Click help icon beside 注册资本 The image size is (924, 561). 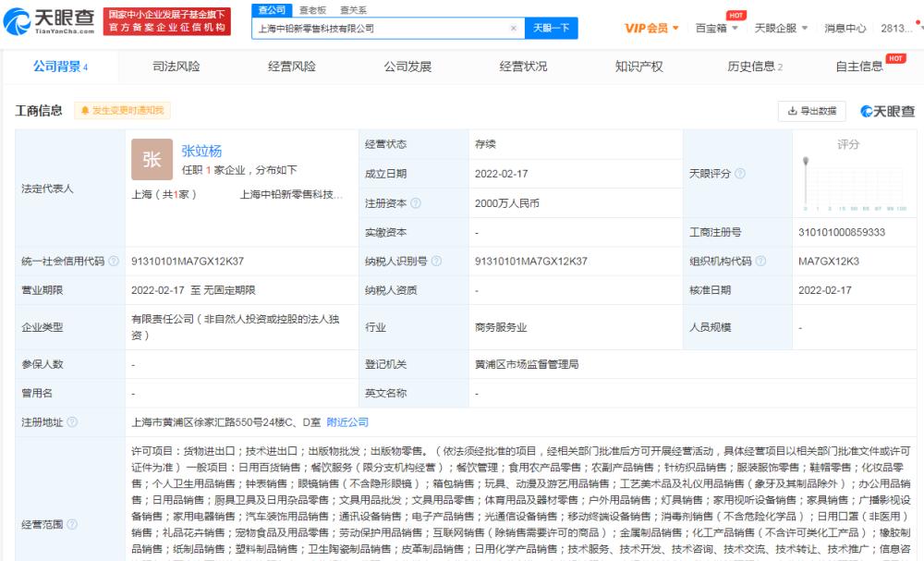pyautogui.click(x=416, y=202)
